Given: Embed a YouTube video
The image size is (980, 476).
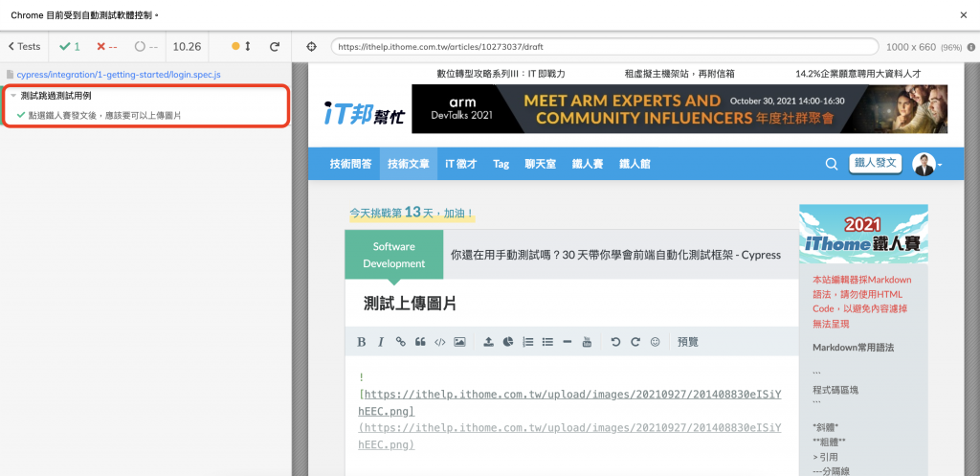Looking at the screenshot, I should (587, 342).
